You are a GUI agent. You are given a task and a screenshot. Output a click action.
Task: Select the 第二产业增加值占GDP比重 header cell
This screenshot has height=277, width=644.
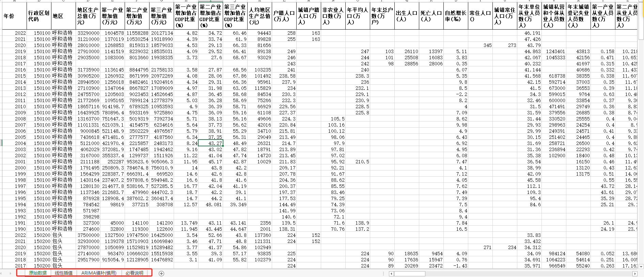(x=210, y=16)
